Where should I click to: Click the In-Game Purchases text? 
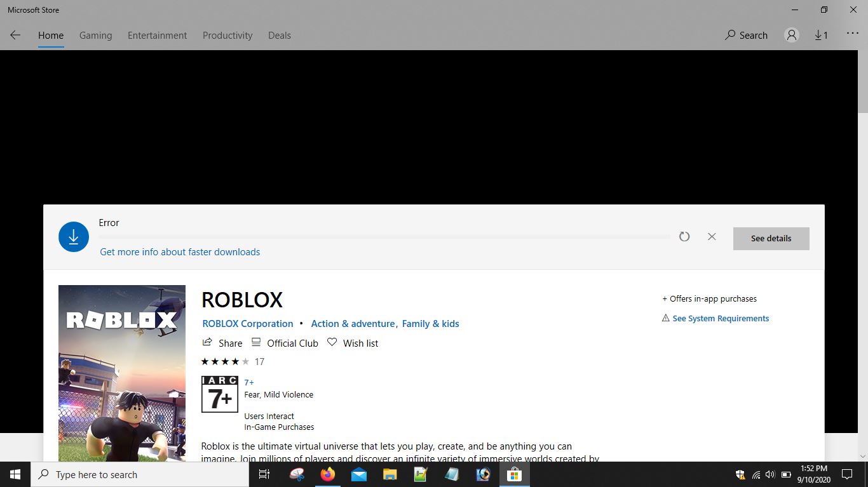(279, 427)
